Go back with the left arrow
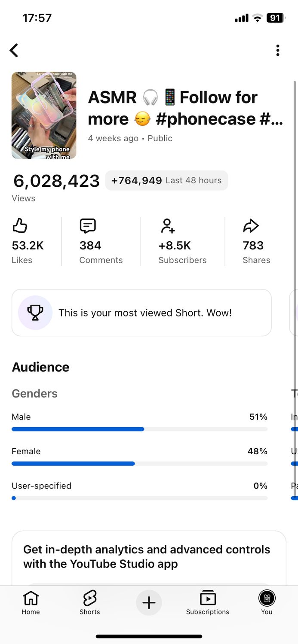This screenshot has width=298, height=644. click(14, 50)
